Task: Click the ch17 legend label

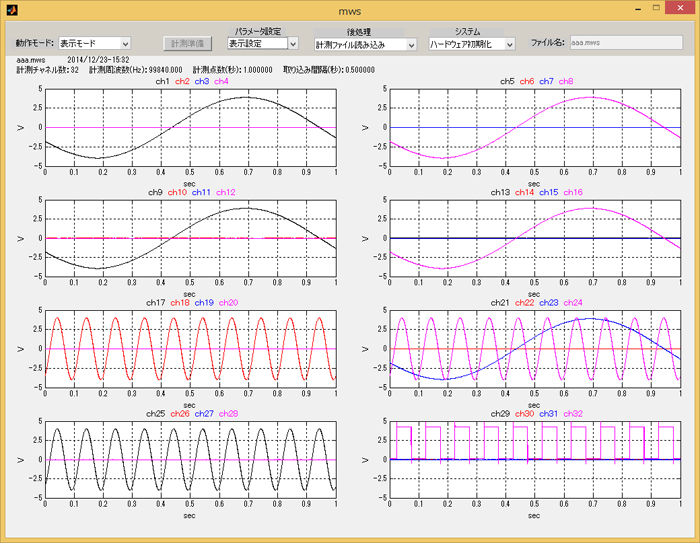Action: click(x=156, y=302)
